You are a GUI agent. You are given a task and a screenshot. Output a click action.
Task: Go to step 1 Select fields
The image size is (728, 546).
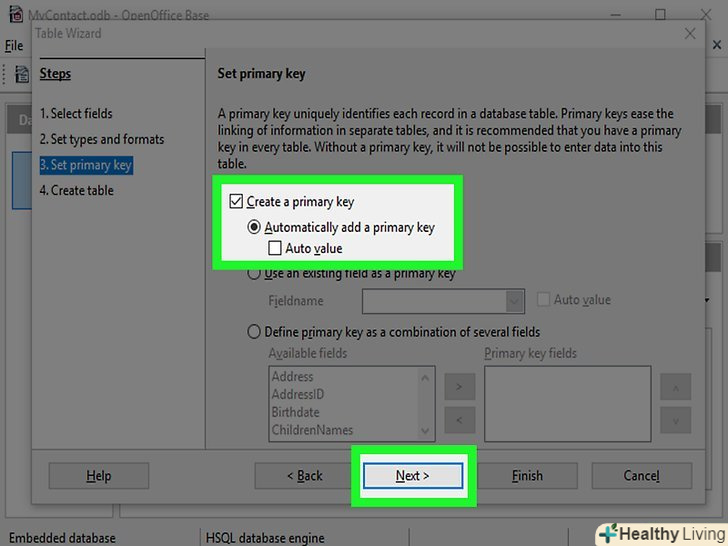[x=76, y=113]
